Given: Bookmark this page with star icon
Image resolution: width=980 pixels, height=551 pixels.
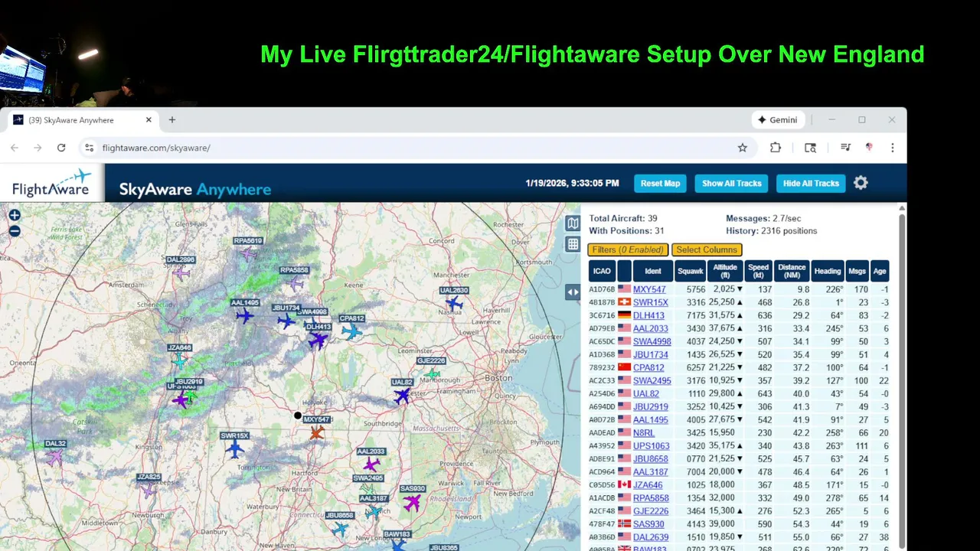Looking at the screenshot, I should 742,148.
